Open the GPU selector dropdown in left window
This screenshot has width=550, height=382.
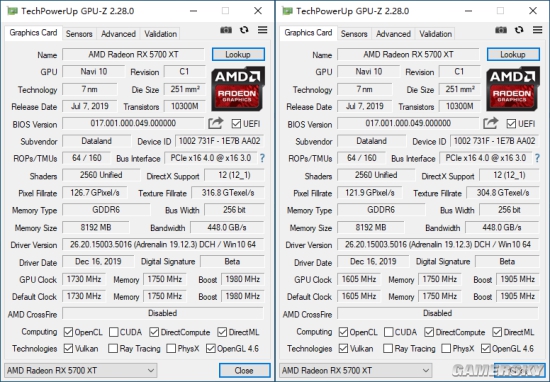[81, 370]
